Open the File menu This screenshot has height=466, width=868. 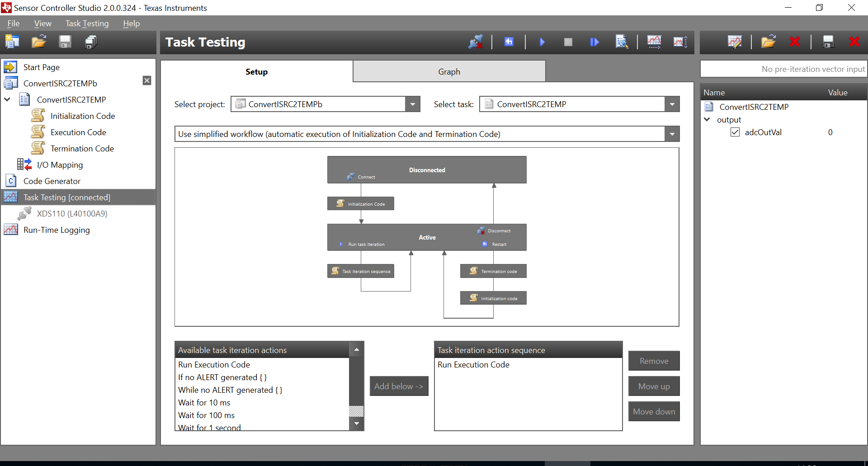click(x=14, y=24)
